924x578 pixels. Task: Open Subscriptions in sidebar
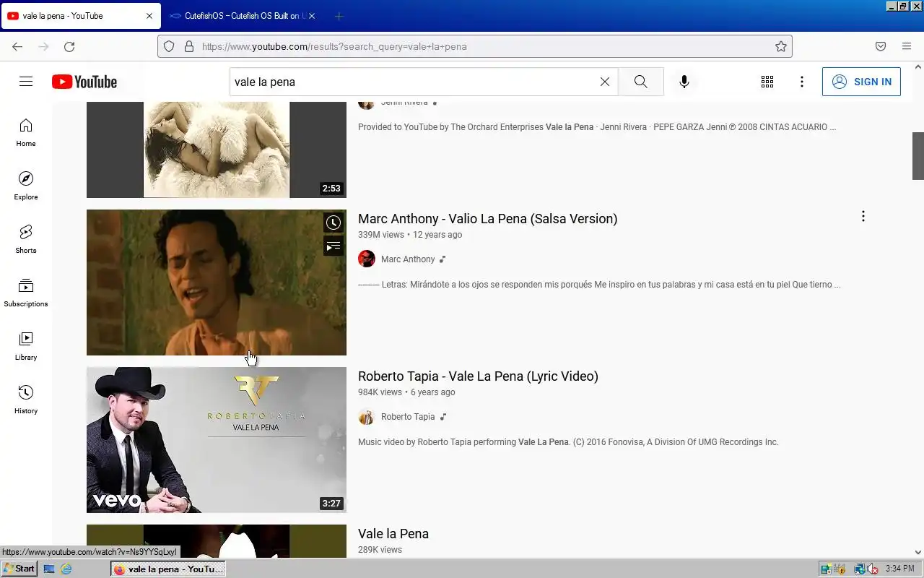26,293
